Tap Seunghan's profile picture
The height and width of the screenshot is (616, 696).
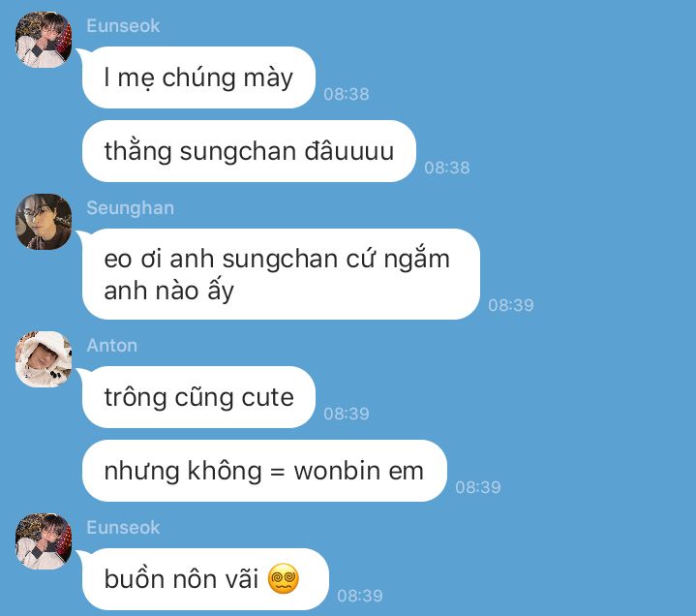(44, 222)
